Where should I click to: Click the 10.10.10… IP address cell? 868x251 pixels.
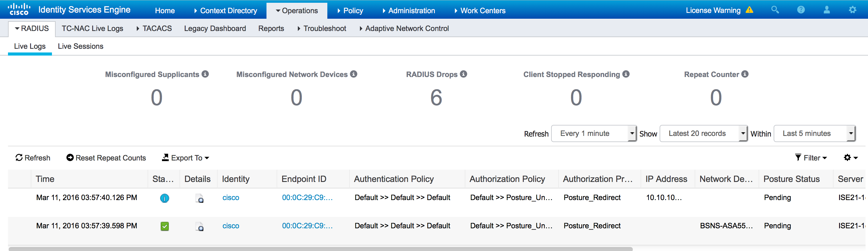click(664, 198)
